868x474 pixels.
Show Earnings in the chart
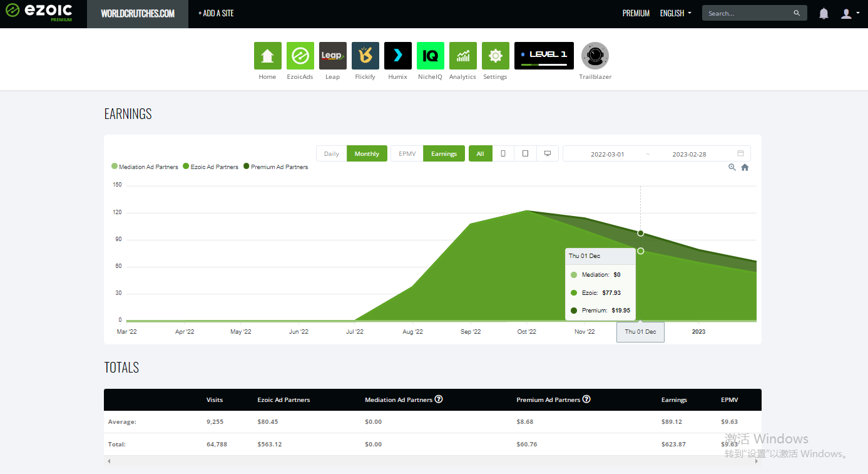point(444,153)
